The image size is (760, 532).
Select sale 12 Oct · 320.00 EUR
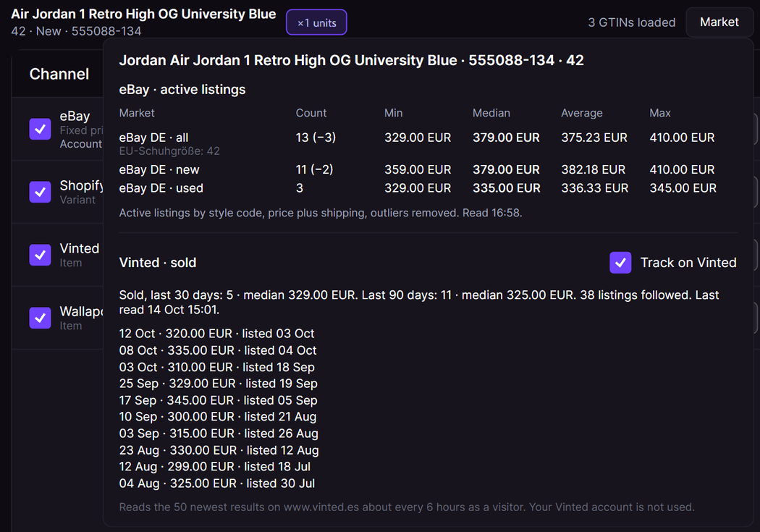216,334
